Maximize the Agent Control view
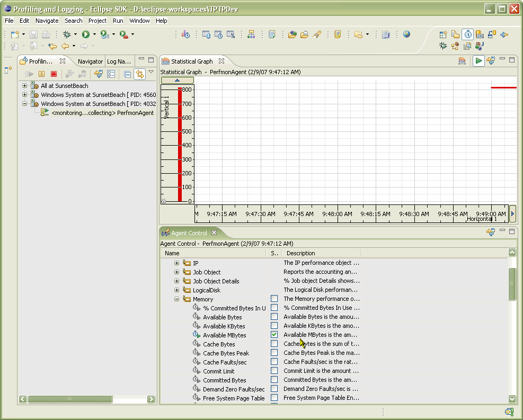The height and width of the screenshot is (420, 523). point(512,231)
